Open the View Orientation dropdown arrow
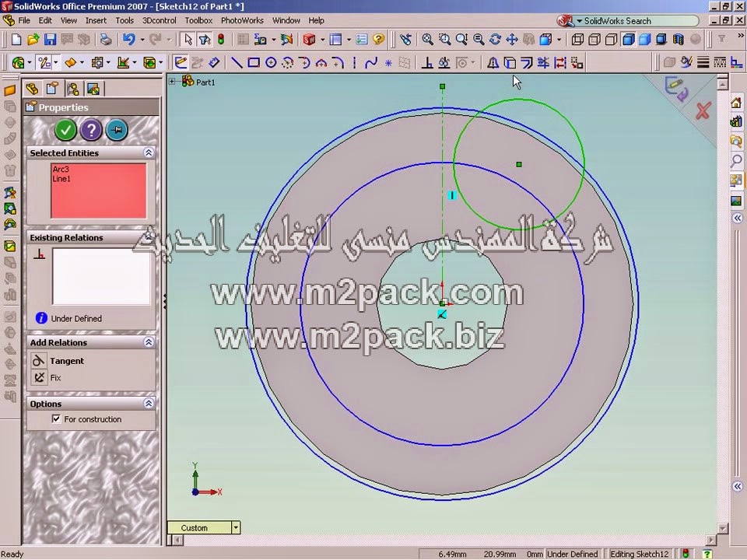 (x=559, y=39)
